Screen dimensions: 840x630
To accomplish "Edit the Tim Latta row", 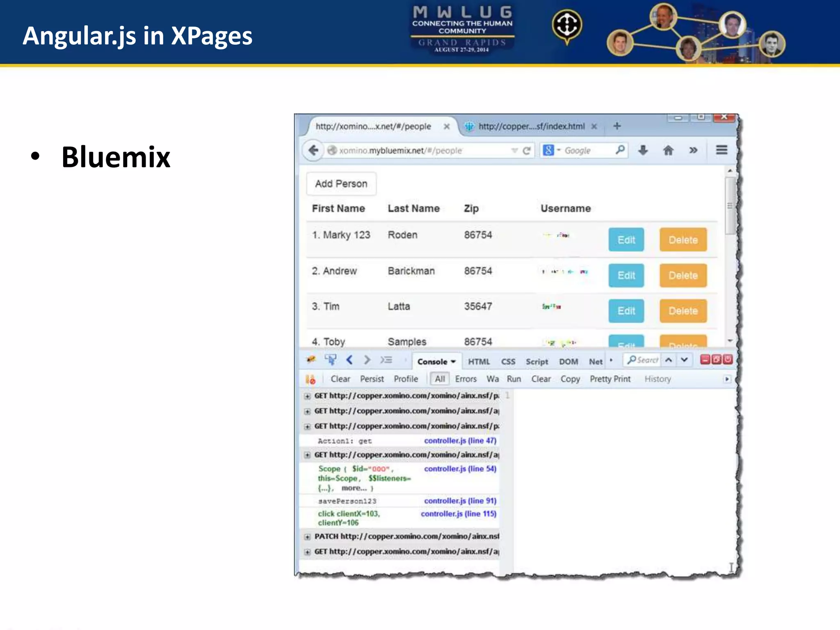I will [626, 311].
